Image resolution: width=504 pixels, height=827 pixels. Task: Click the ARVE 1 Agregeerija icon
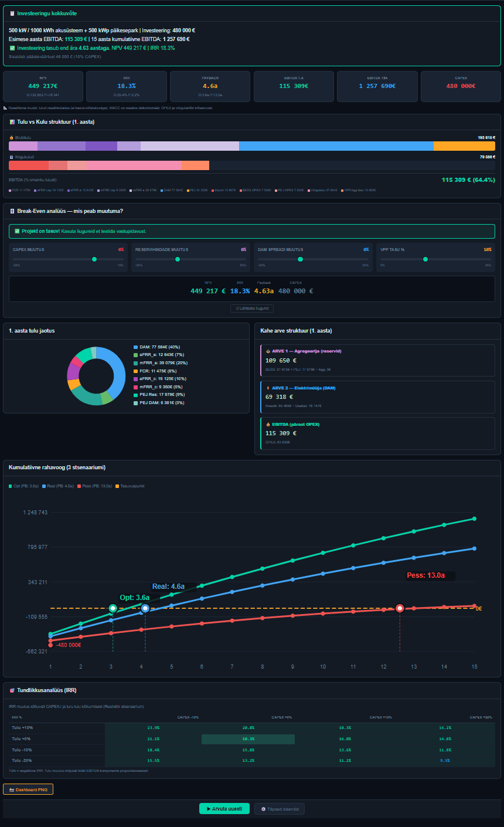[268, 351]
